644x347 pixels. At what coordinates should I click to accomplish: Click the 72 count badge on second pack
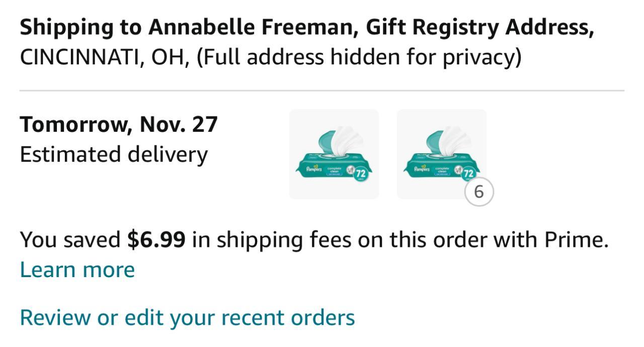pos(468,174)
